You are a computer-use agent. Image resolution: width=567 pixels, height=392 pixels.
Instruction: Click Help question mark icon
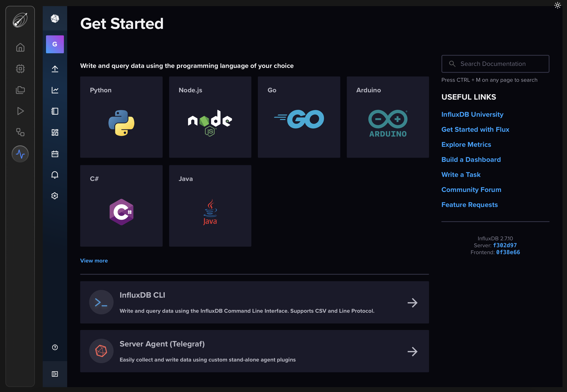point(55,347)
